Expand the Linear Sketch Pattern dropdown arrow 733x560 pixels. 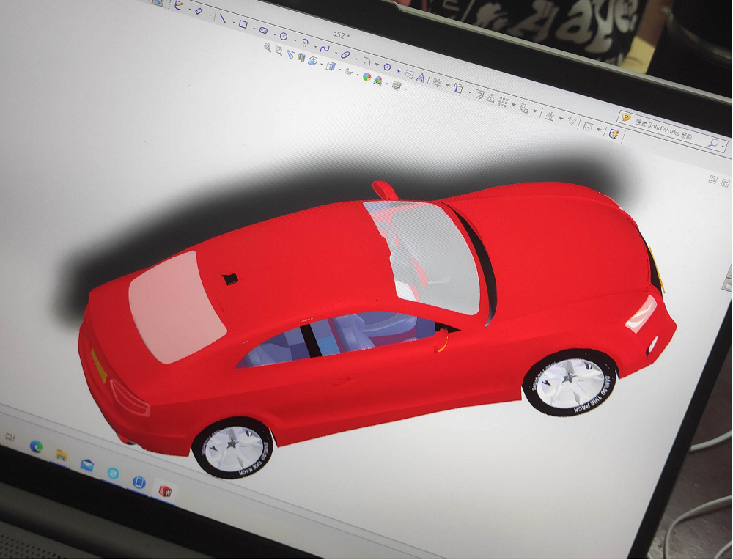513,106
